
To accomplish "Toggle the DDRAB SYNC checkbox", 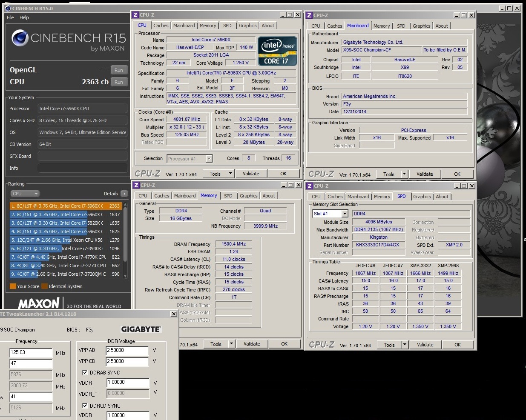I will coord(85,372).
